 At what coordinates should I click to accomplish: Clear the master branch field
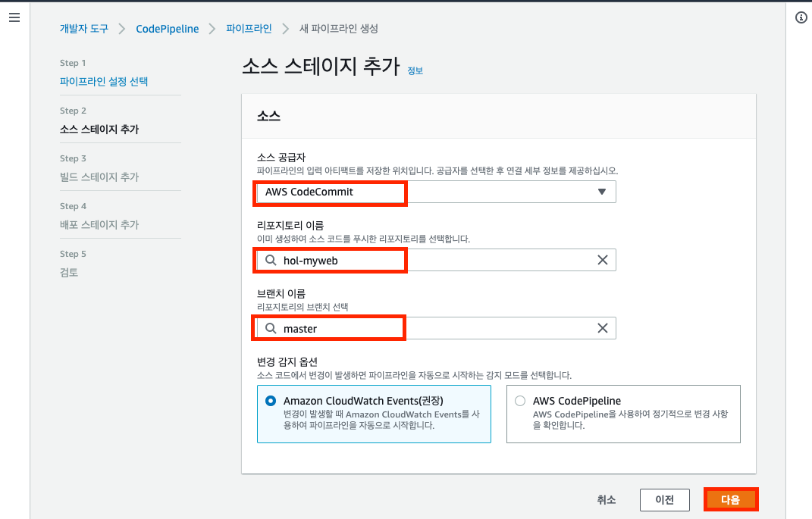click(x=602, y=328)
